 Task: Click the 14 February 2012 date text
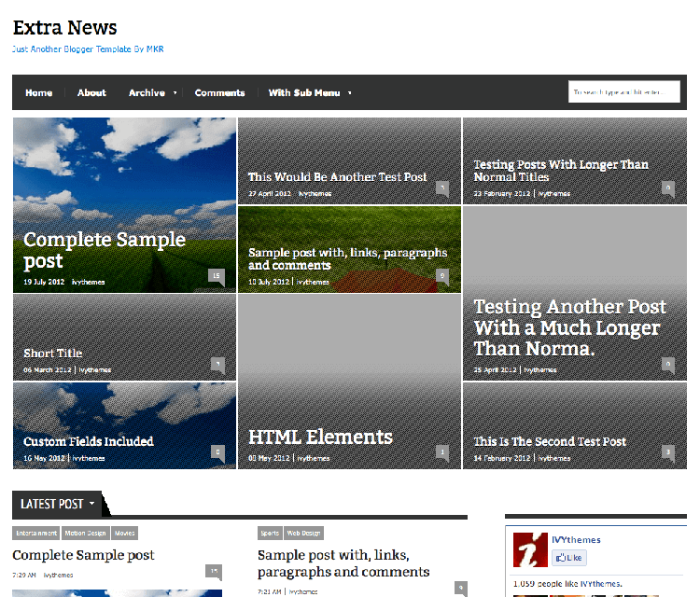[502, 458]
